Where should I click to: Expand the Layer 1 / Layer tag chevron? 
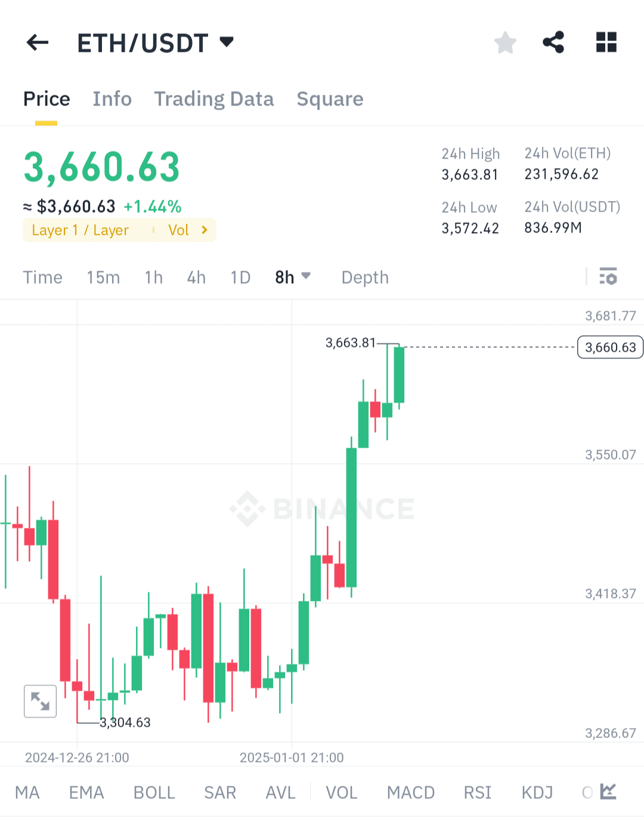[x=205, y=230]
